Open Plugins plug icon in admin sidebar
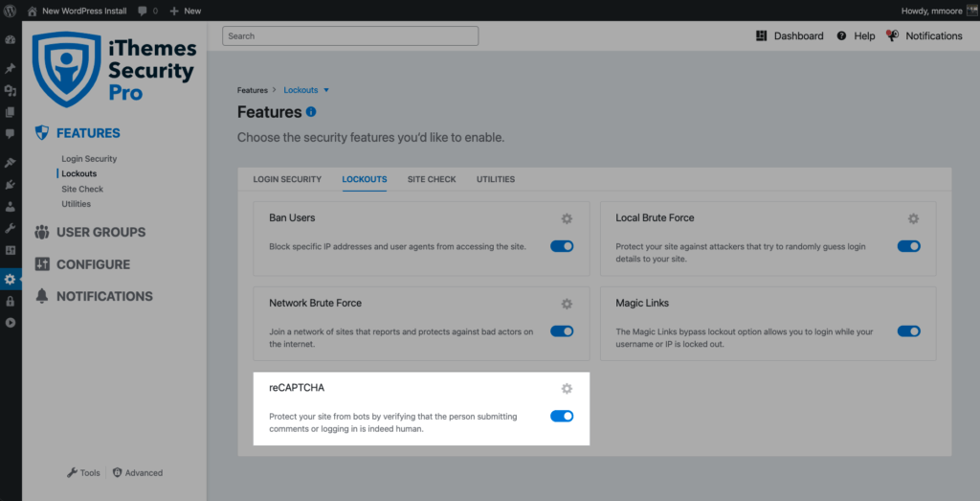This screenshot has width=980, height=501. coord(10,185)
